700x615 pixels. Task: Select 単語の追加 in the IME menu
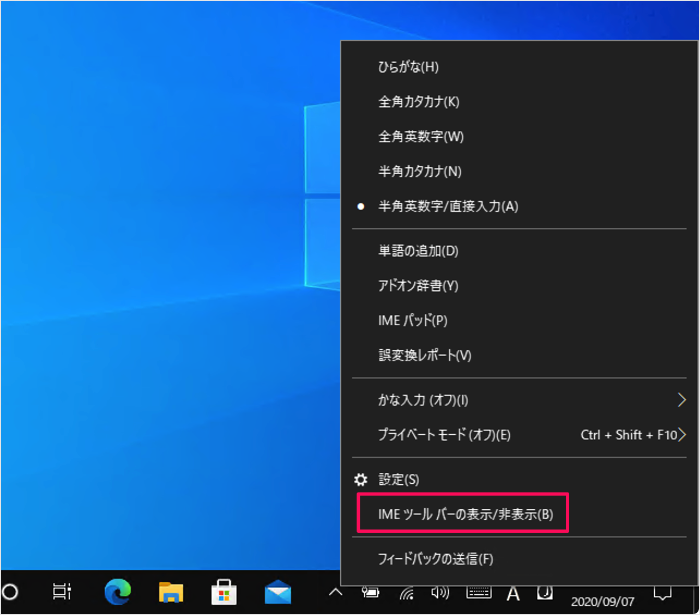click(x=418, y=251)
